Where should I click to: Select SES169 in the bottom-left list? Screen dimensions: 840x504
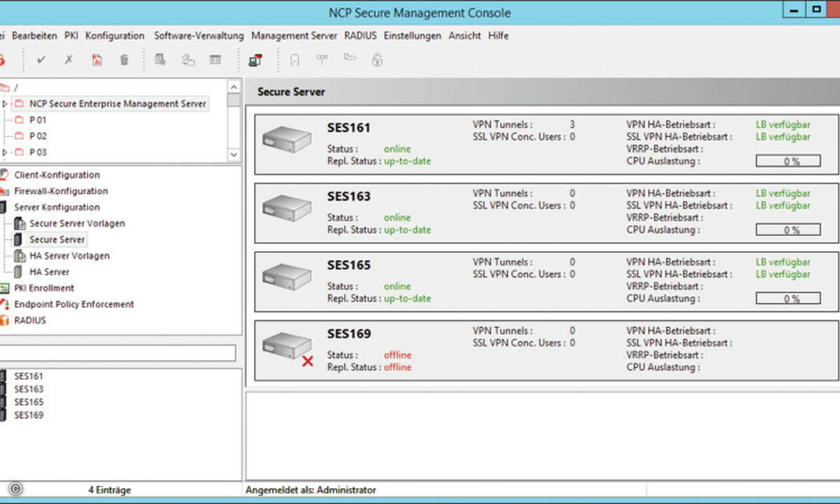tap(29, 415)
